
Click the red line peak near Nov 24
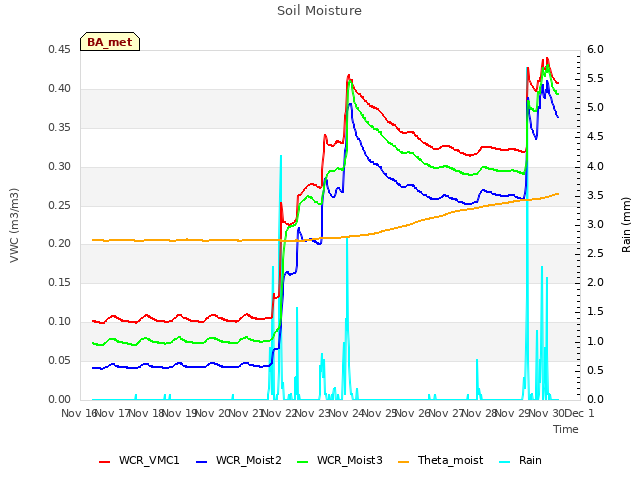coord(349,75)
